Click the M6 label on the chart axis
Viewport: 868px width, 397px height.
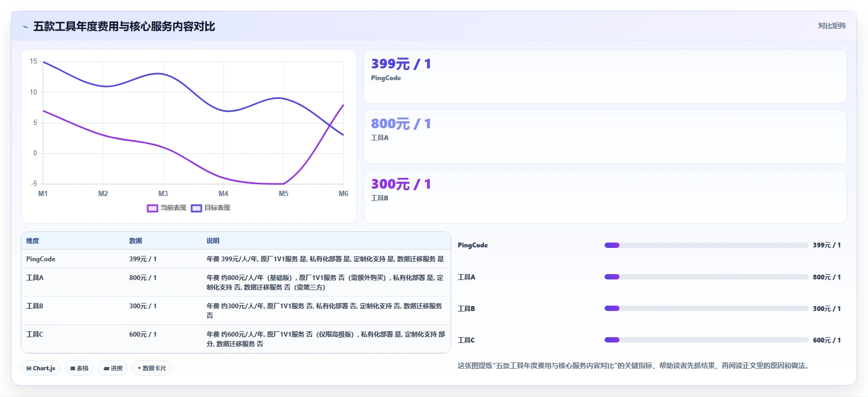point(344,193)
